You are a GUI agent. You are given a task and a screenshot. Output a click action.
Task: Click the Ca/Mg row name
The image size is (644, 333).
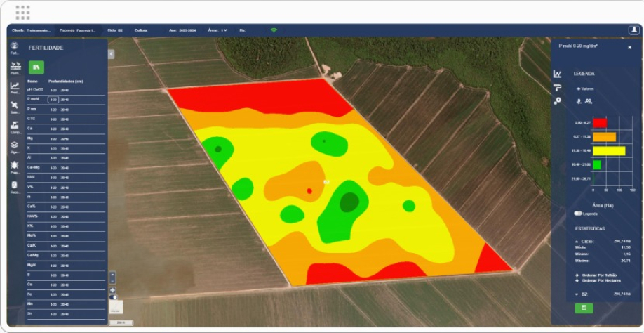click(32, 255)
